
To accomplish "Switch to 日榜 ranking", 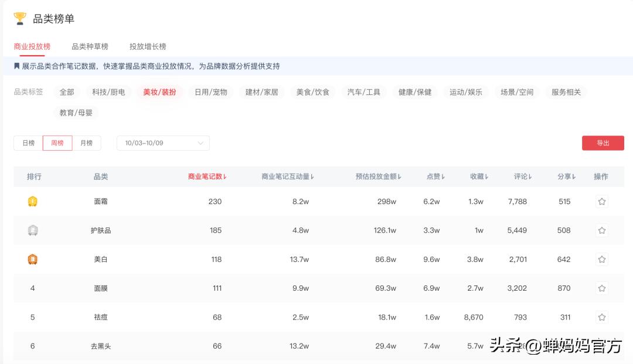I will (28, 142).
